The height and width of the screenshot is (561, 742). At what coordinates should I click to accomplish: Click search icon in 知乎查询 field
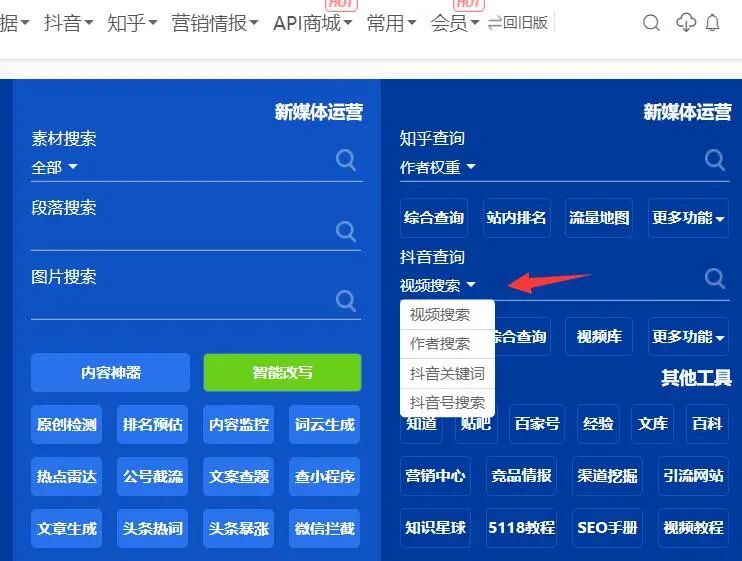point(715,160)
